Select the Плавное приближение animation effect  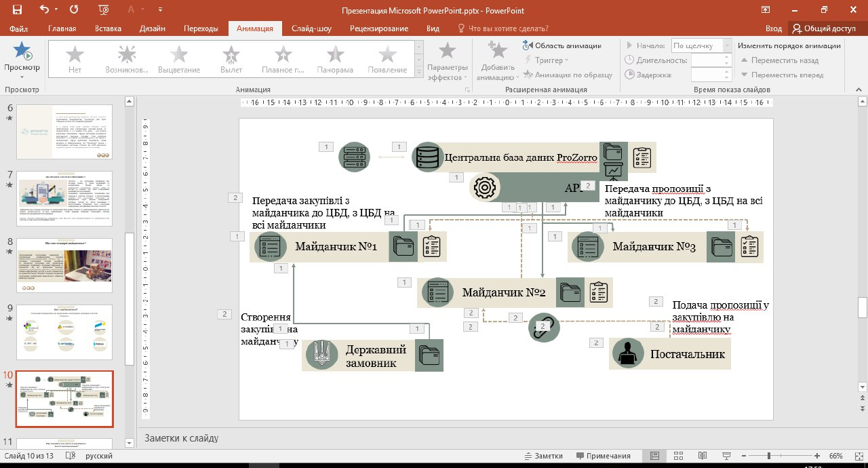[283, 59]
